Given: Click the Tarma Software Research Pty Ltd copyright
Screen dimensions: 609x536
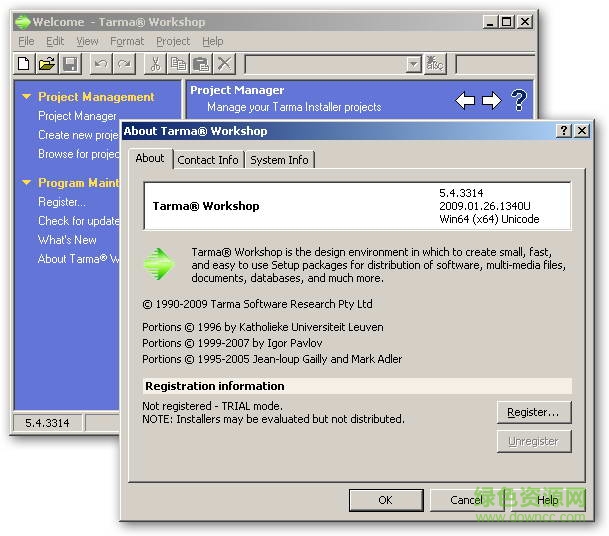Looking at the screenshot, I should click(x=258, y=304).
